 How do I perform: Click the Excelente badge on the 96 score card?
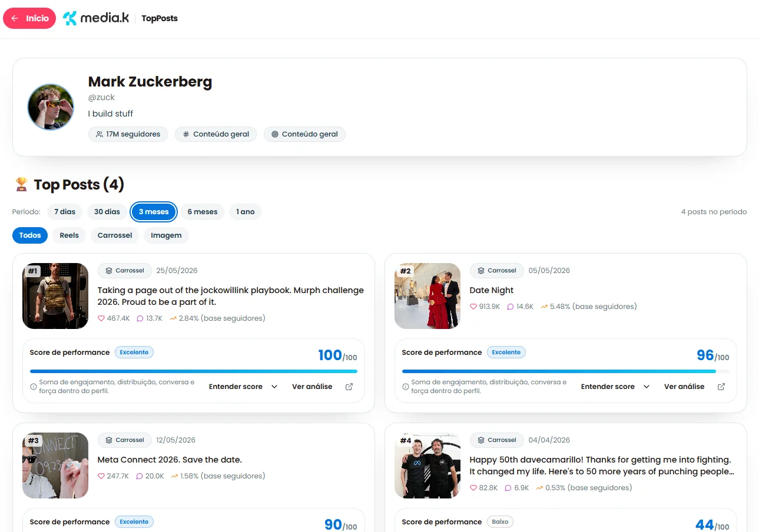(506, 353)
